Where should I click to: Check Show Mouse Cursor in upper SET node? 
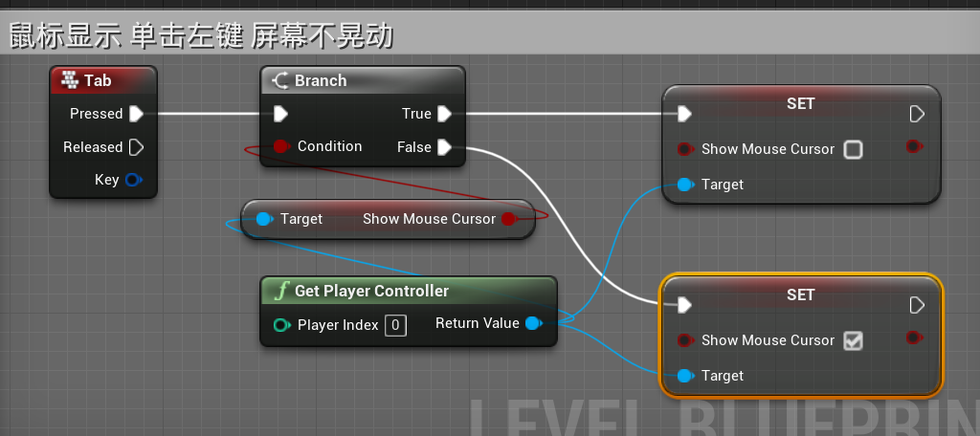pos(853,149)
